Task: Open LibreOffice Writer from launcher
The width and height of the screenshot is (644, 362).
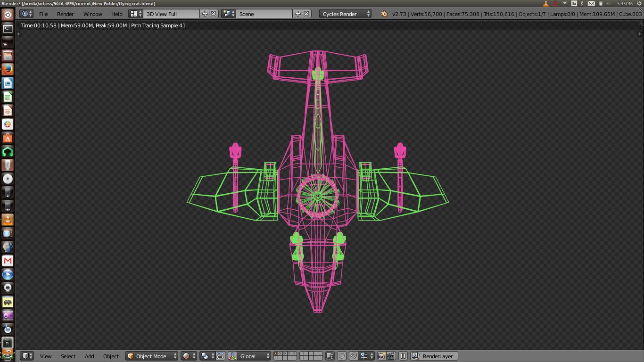Action: (x=8, y=83)
